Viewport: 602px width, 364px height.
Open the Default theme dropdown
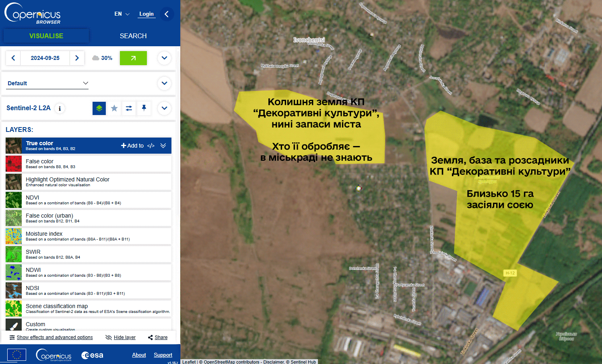pyautogui.click(x=47, y=83)
